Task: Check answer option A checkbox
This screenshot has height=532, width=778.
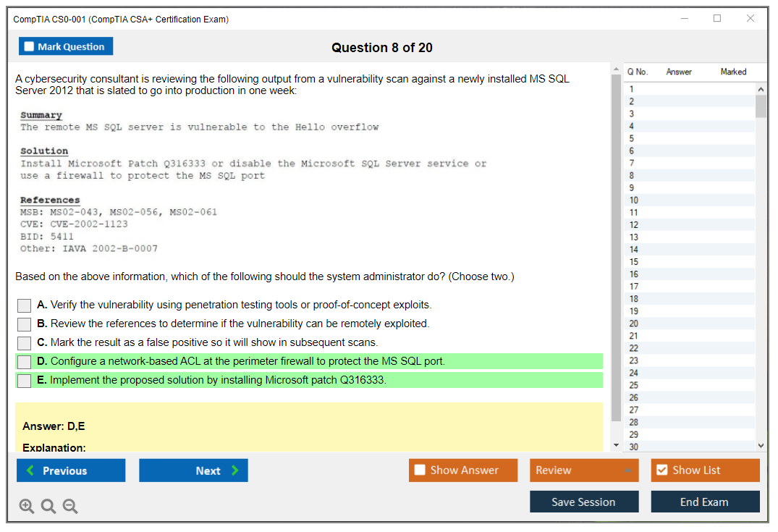Action: point(25,305)
